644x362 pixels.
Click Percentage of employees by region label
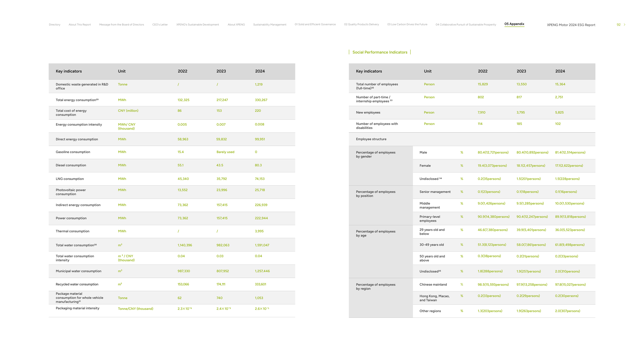coord(375,286)
